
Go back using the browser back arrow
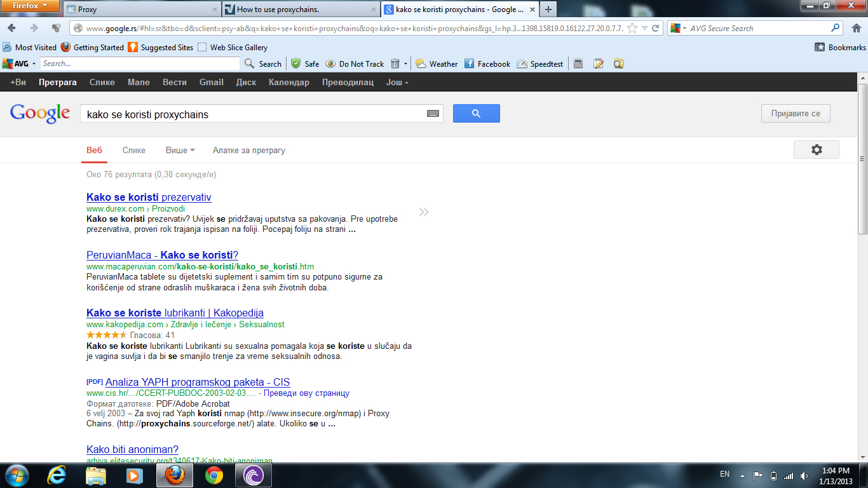click(12, 28)
